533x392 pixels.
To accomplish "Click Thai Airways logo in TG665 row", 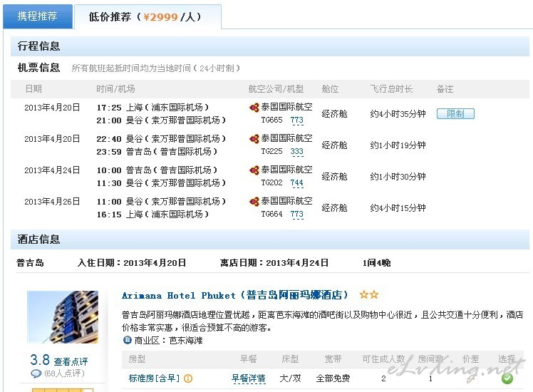I will point(254,108).
